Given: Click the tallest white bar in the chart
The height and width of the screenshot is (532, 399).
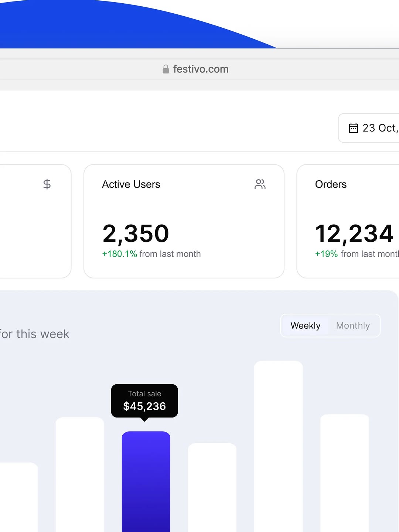Looking at the screenshot, I should click(279, 443).
